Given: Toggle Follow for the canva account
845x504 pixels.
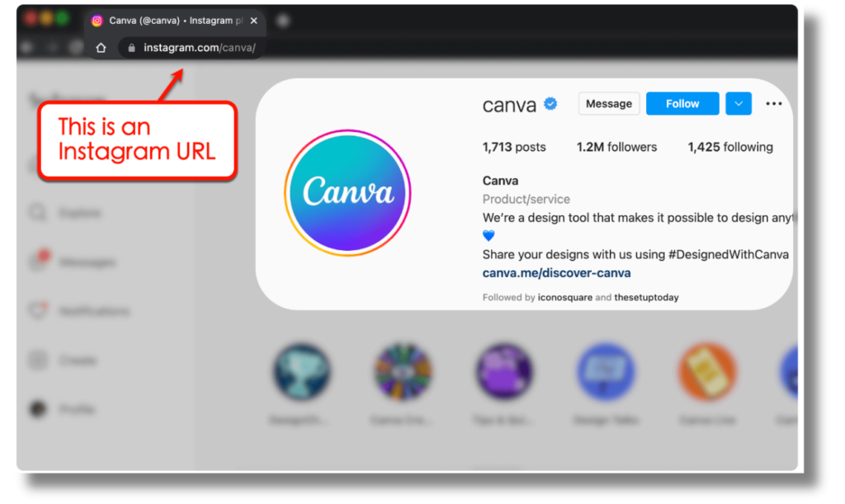Looking at the screenshot, I should (x=682, y=103).
